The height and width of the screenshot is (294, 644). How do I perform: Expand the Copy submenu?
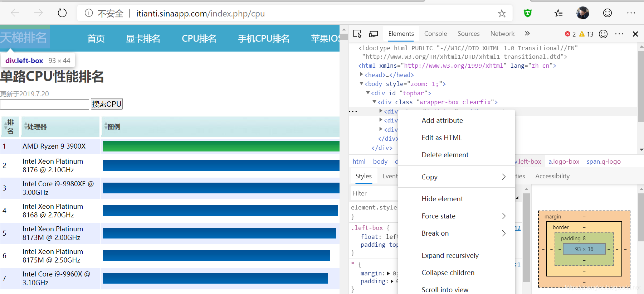[x=457, y=177]
